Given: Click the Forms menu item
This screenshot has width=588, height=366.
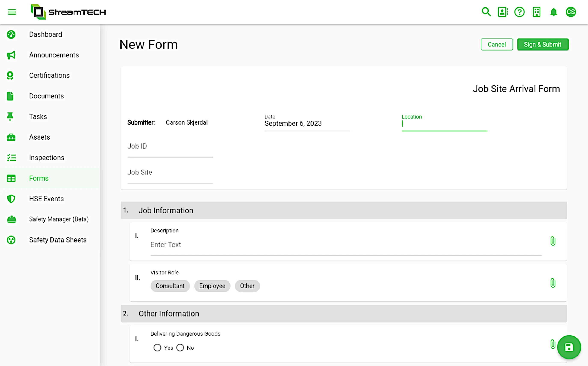Looking at the screenshot, I should coord(39,178).
